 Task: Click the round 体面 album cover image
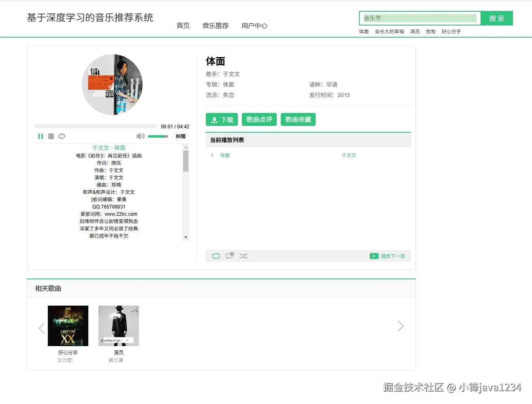[112, 85]
